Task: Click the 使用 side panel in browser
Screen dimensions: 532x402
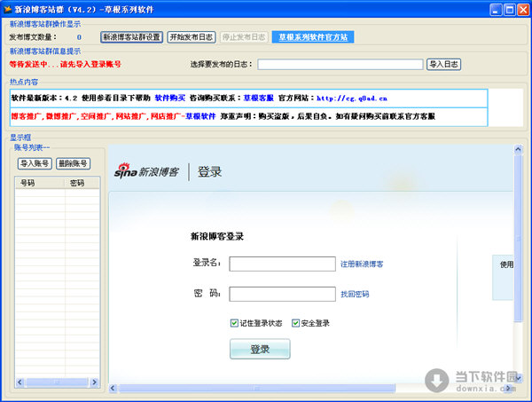Action: pyautogui.click(x=503, y=278)
